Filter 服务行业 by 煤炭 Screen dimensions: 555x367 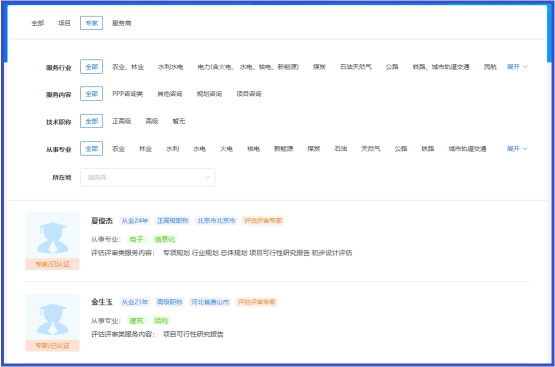pos(319,67)
